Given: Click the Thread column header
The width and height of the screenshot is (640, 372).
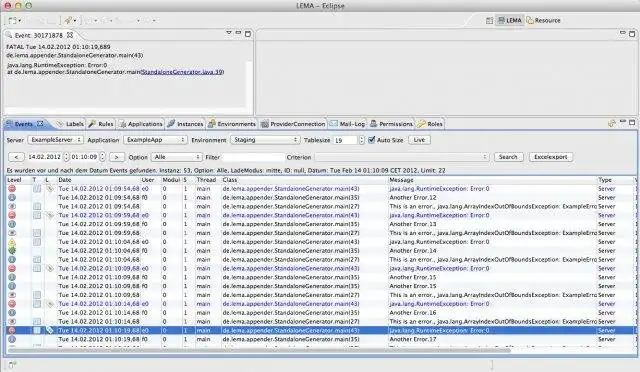Looking at the screenshot, I should pos(208,180).
